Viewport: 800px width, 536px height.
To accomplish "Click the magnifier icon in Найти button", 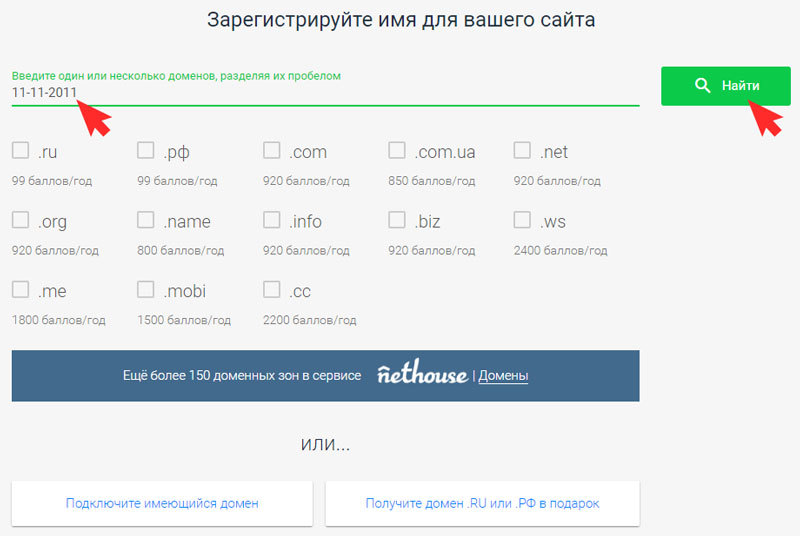I will pyautogui.click(x=703, y=86).
